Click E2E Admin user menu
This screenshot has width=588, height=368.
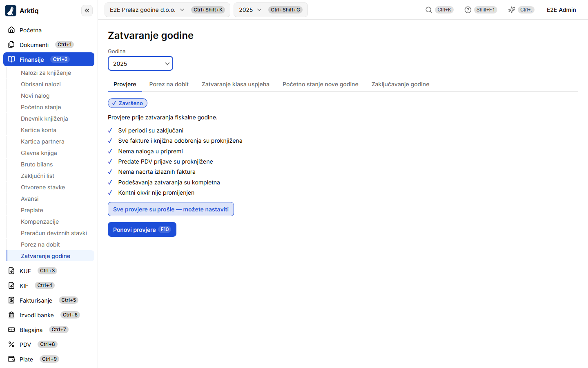point(561,10)
